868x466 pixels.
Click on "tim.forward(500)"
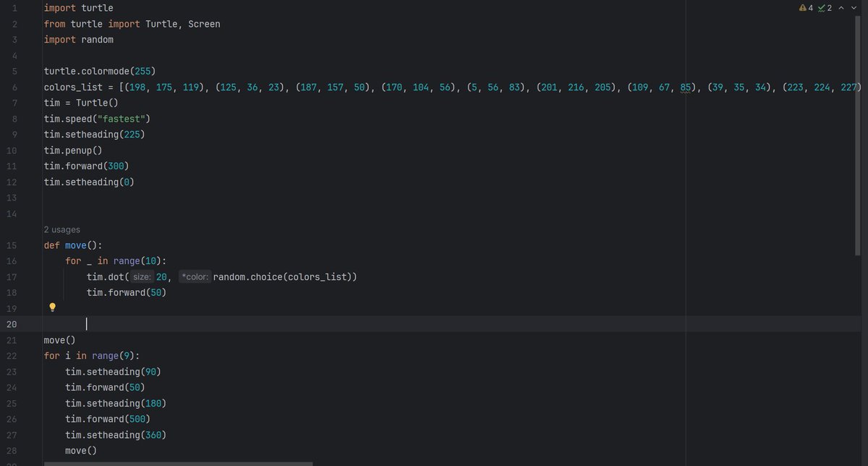(x=108, y=419)
